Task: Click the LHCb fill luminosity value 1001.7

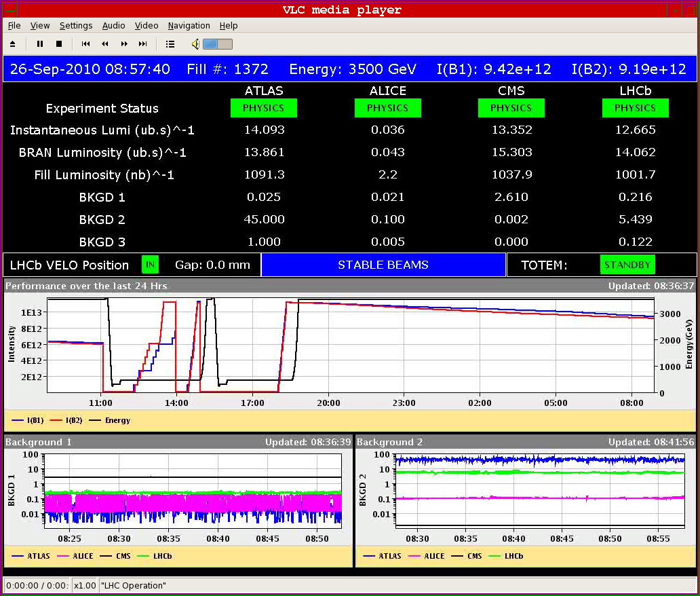Action: (x=636, y=174)
